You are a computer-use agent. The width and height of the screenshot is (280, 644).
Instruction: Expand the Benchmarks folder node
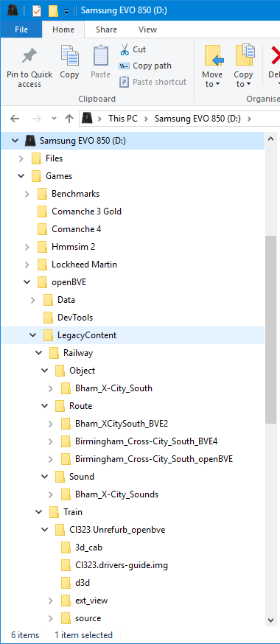pyautogui.click(x=27, y=194)
